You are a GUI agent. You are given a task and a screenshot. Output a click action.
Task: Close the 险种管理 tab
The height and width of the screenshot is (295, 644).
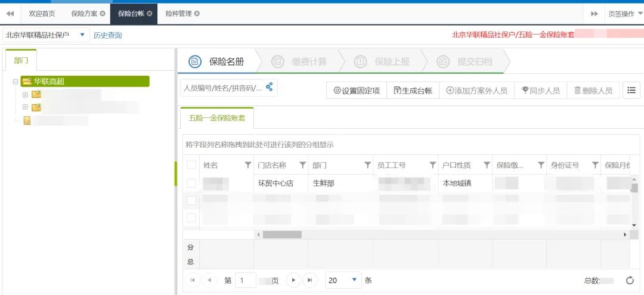(197, 14)
